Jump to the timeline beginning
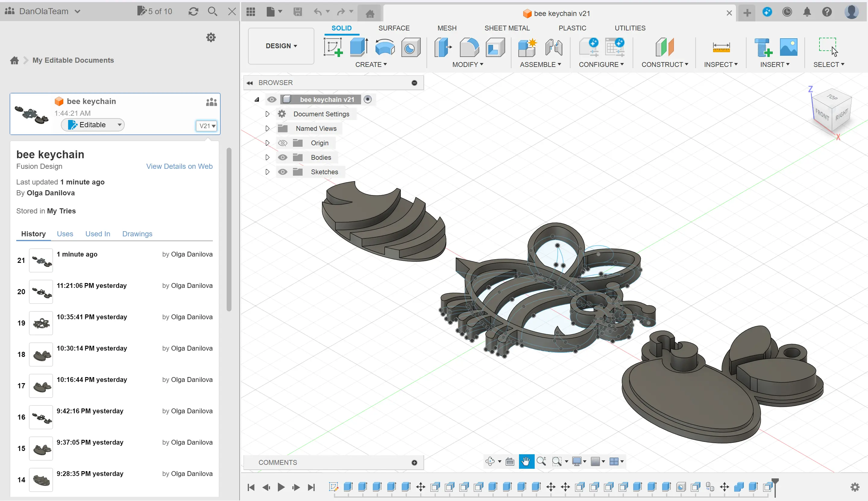Viewport: 868px width, 501px height. tap(251, 487)
